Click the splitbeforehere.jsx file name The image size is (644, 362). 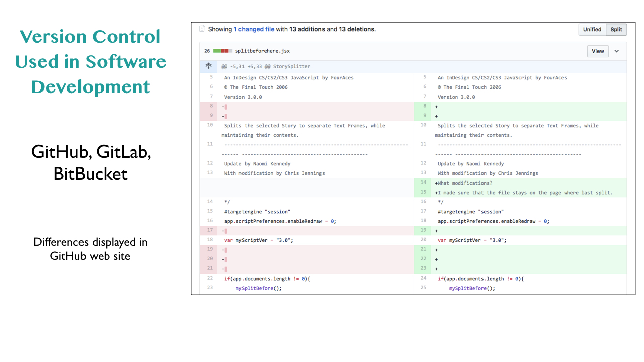pos(263,51)
